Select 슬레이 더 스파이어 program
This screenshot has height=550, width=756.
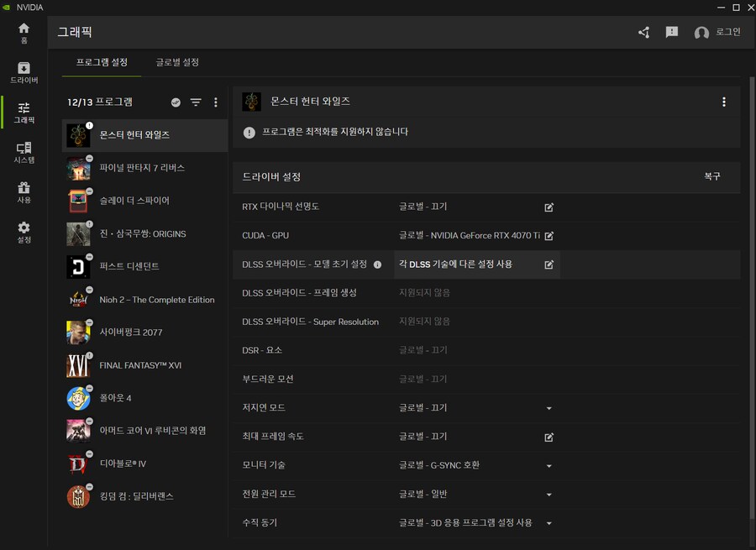coord(144,201)
